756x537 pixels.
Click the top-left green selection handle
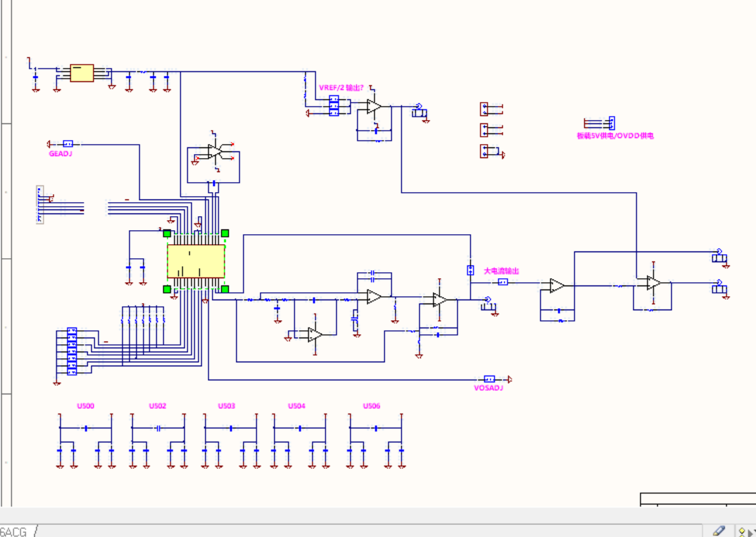[x=167, y=233]
